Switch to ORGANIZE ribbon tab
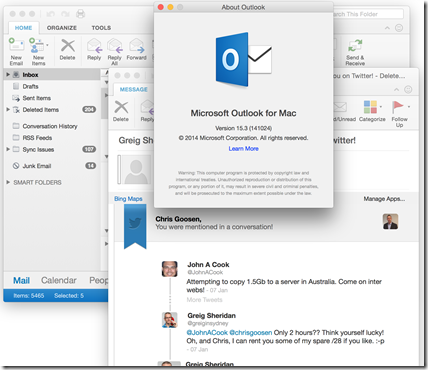The image size is (428, 370). click(62, 28)
